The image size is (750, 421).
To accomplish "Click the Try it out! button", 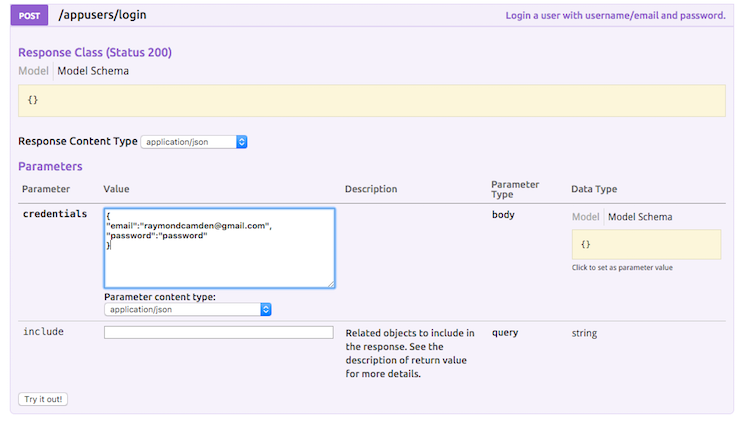I will coord(43,399).
